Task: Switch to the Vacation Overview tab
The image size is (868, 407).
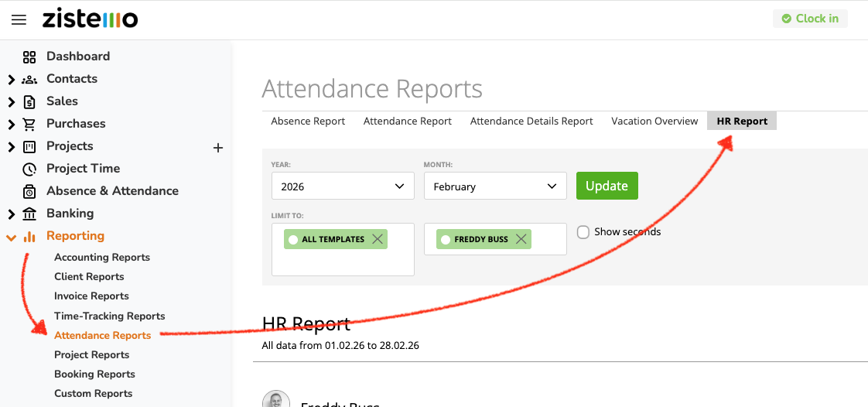Action: [x=654, y=121]
